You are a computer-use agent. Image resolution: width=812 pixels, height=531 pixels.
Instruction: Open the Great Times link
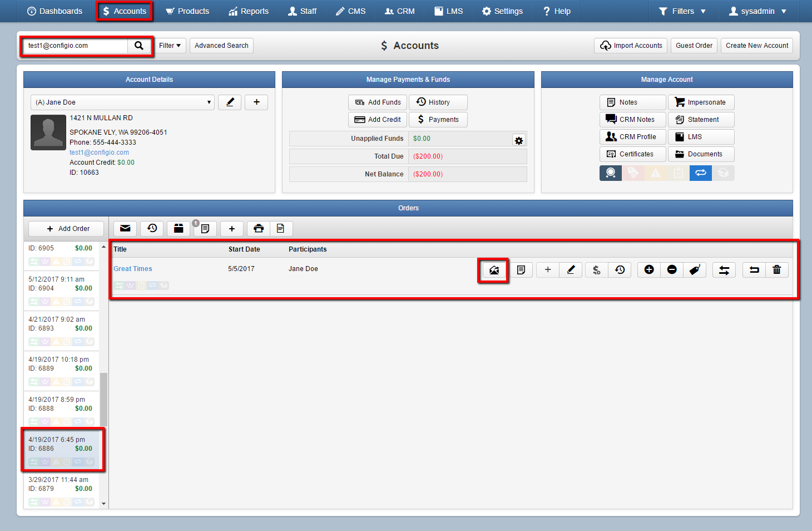133,269
